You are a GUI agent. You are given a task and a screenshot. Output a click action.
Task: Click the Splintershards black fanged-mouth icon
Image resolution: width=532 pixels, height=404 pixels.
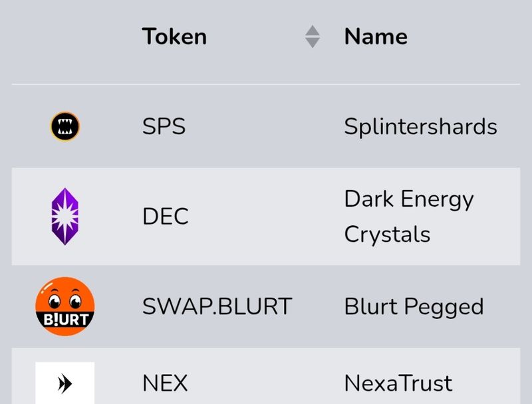(65, 126)
